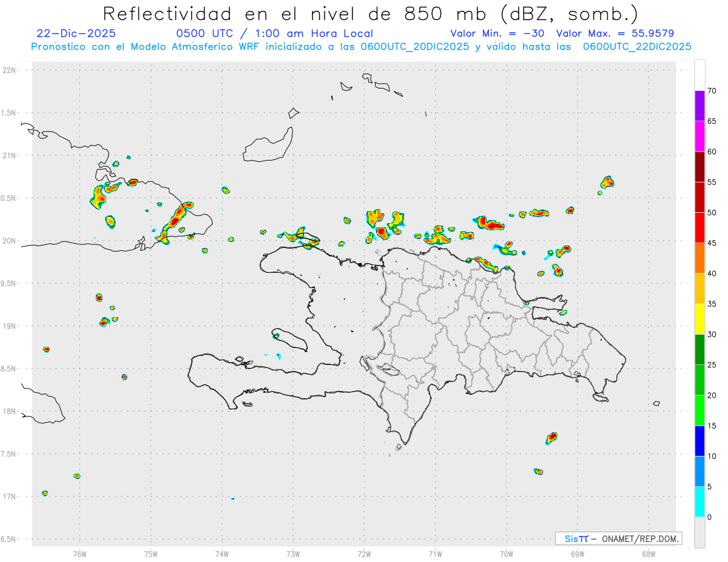Click the cyan 0-5 dBZ color band

tap(699, 502)
